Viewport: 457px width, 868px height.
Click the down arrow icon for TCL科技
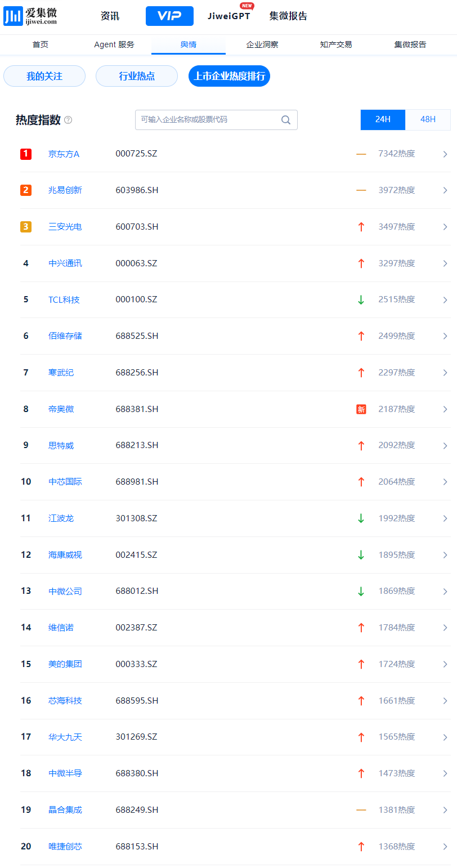coord(361,300)
